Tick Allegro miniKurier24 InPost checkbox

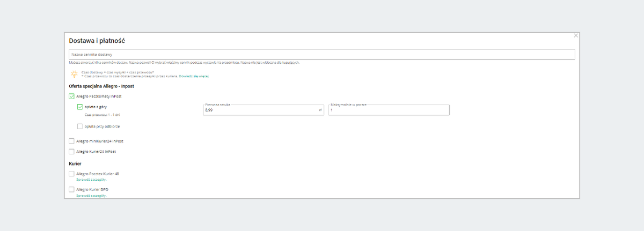72,141
